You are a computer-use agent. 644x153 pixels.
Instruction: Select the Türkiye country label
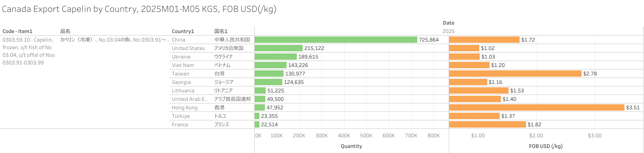tap(181, 116)
